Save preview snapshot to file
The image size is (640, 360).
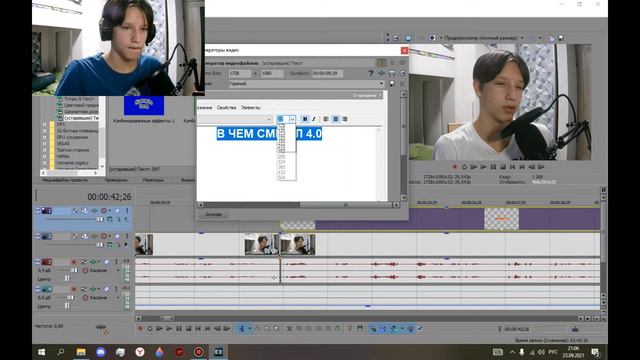click(561, 38)
